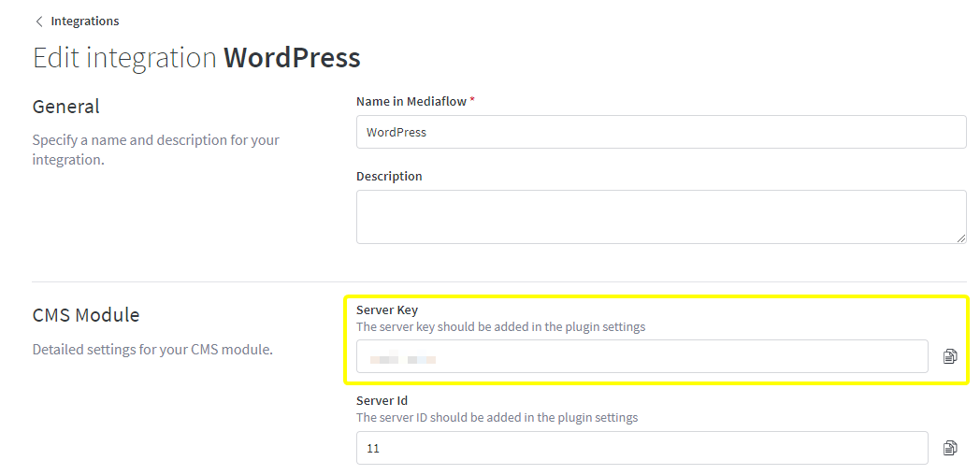980x475 pixels.
Task: Click the General section description text
Action: click(155, 150)
